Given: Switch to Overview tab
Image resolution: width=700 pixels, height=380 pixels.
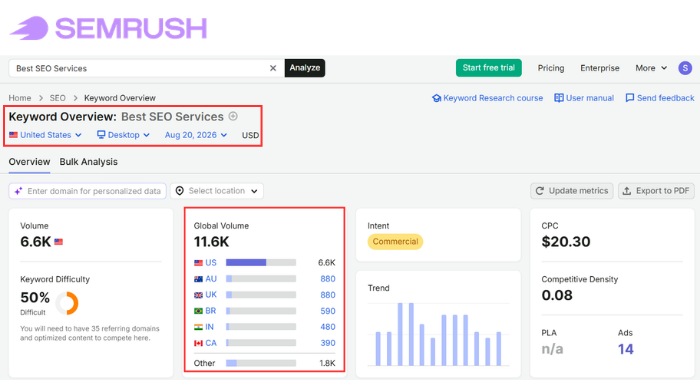Looking at the screenshot, I should pyautogui.click(x=29, y=162).
